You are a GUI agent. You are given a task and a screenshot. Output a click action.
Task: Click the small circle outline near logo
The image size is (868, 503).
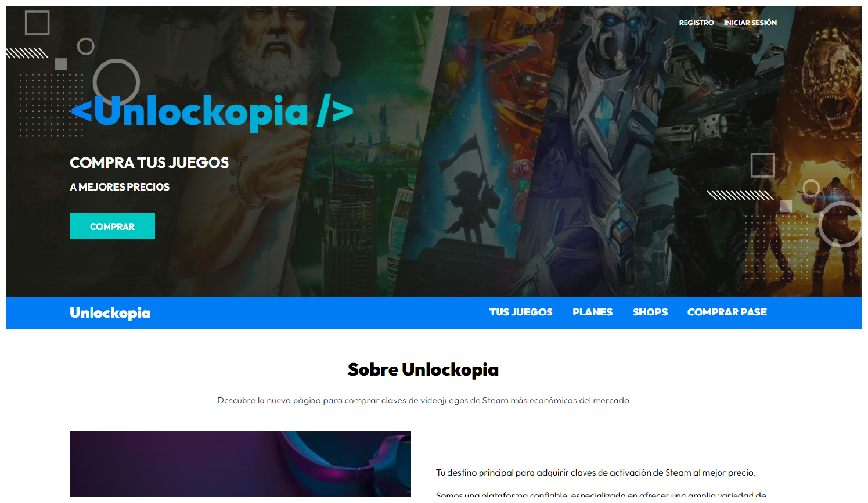86,46
